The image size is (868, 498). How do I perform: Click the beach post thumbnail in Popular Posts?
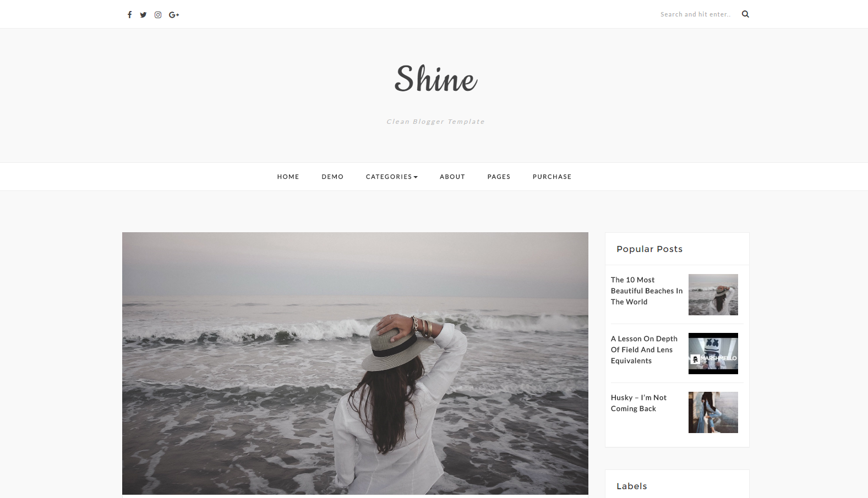coord(713,294)
